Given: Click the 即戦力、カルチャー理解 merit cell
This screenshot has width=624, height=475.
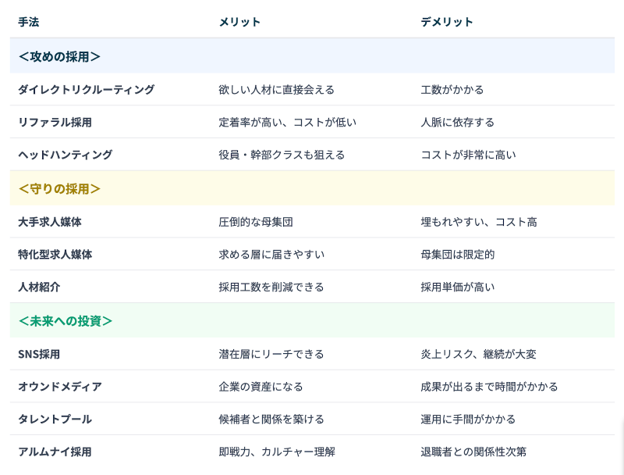Looking at the screenshot, I should [277, 452].
